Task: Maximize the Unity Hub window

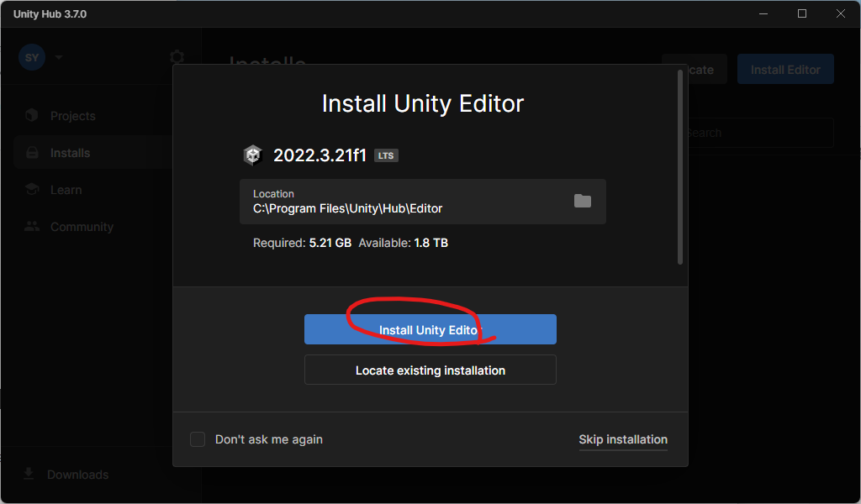Action: click(801, 13)
